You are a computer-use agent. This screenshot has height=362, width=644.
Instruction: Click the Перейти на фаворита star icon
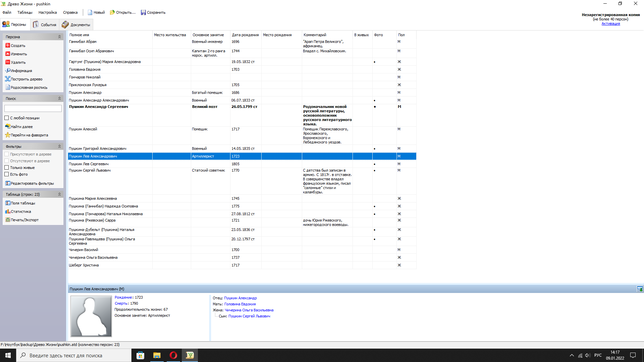[x=8, y=135]
